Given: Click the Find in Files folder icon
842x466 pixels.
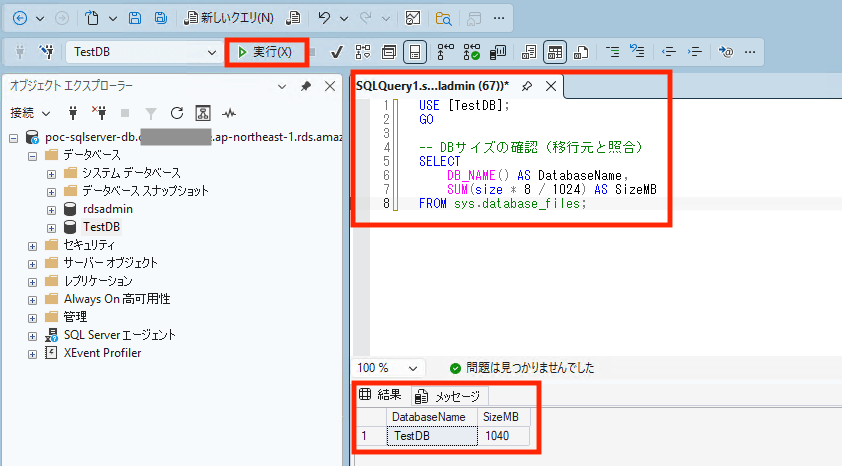Looking at the screenshot, I should [444, 18].
